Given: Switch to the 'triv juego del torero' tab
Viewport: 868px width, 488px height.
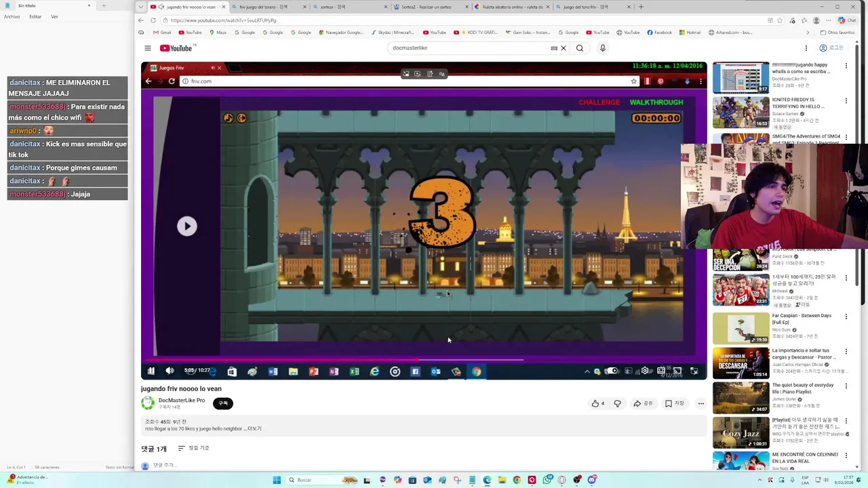Looking at the screenshot, I should (x=267, y=7).
